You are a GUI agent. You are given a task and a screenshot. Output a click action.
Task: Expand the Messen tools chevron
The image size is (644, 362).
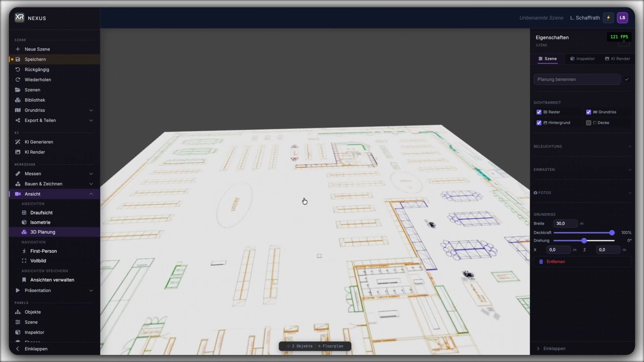pyautogui.click(x=91, y=174)
